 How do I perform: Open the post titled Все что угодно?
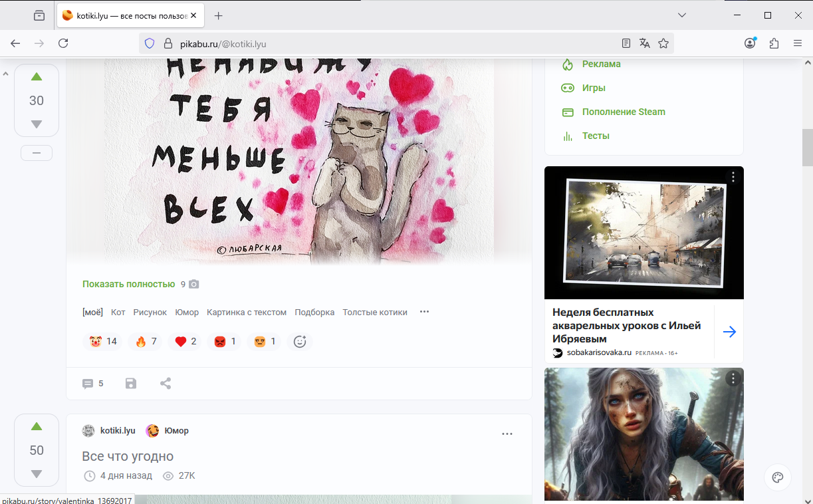click(128, 456)
